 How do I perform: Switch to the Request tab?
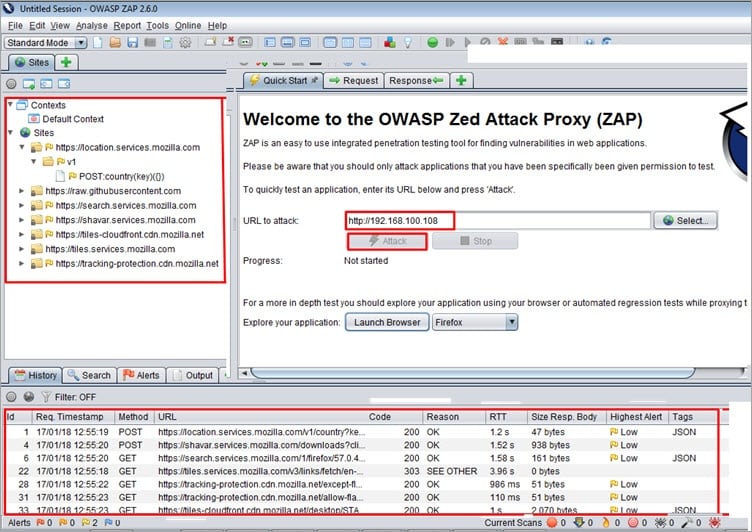pos(353,81)
